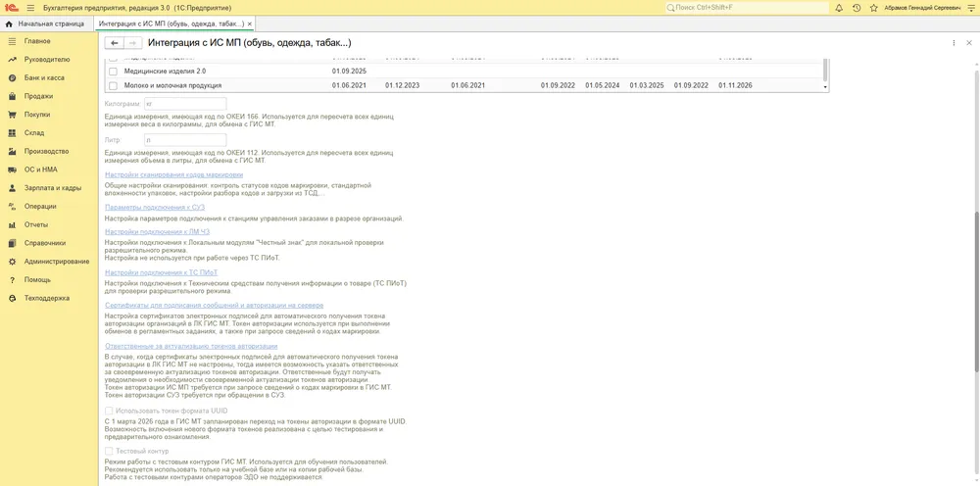This screenshot has width=980, height=486.
Task: Open the hamburger main menu icon
Action: 30,8
